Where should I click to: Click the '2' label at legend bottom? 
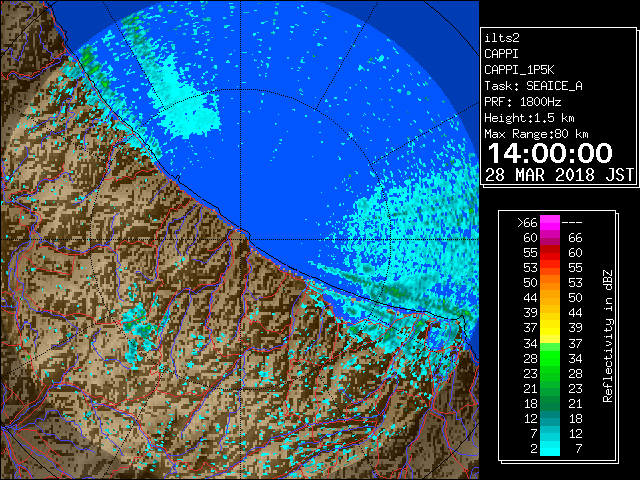tap(534, 449)
